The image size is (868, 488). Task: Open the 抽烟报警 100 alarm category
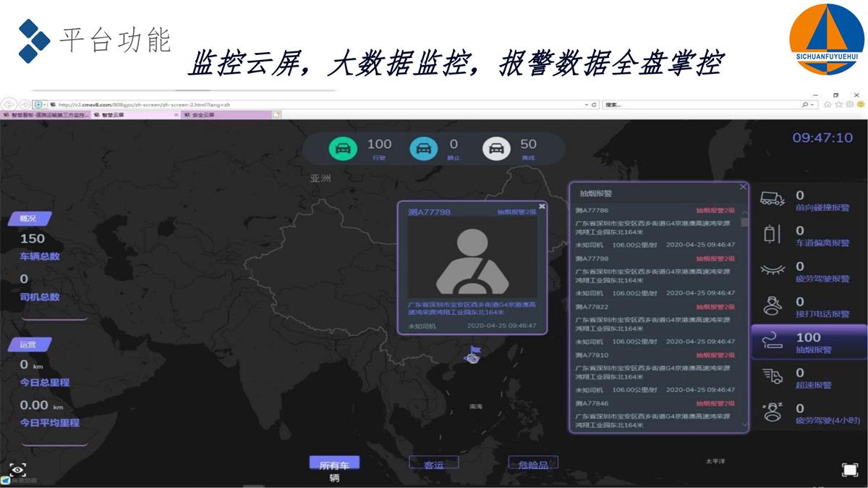coord(808,342)
